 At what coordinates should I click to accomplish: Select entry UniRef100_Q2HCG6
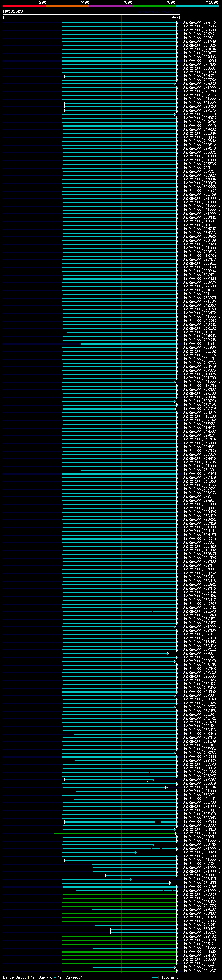coord(199,485)
